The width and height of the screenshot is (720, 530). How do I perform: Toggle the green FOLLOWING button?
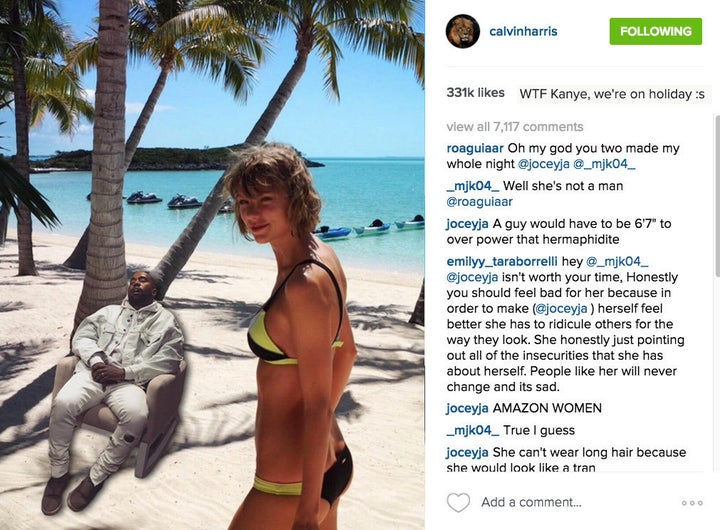[x=655, y=31]
